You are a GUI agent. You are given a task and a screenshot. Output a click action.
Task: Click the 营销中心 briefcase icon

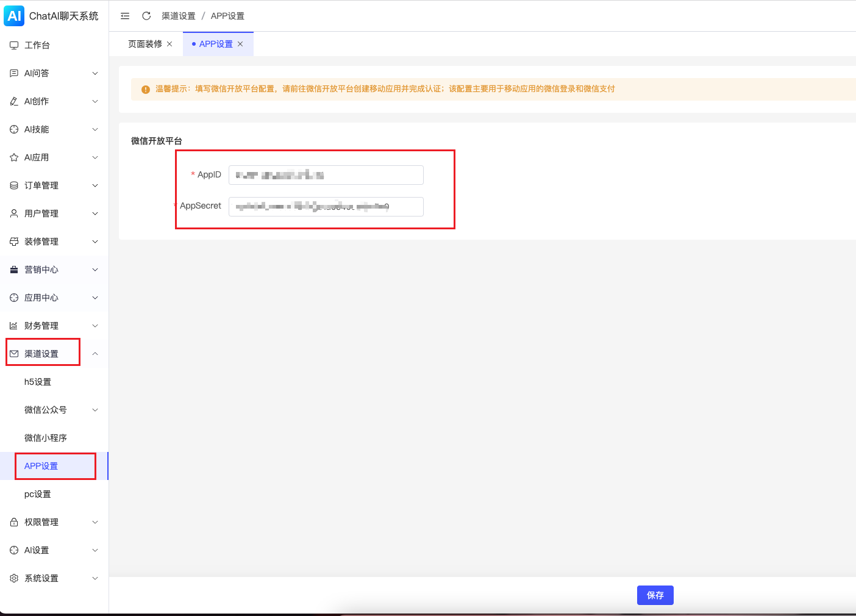pyautogui.click(x=14, y=270)
